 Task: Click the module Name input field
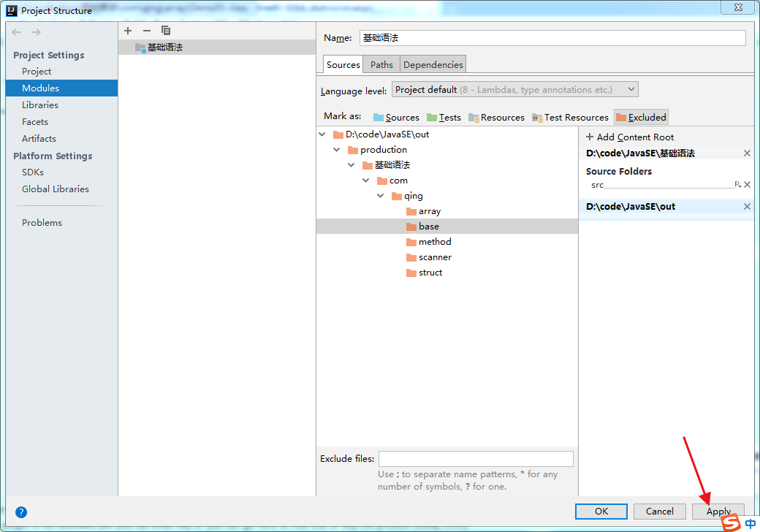(552, 38)
